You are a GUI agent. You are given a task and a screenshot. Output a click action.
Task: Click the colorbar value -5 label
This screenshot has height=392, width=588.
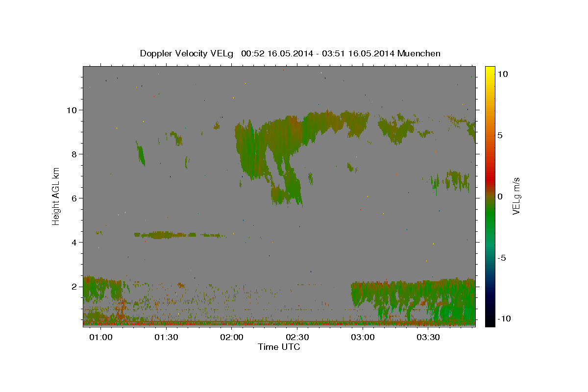[x=502, y=258]
